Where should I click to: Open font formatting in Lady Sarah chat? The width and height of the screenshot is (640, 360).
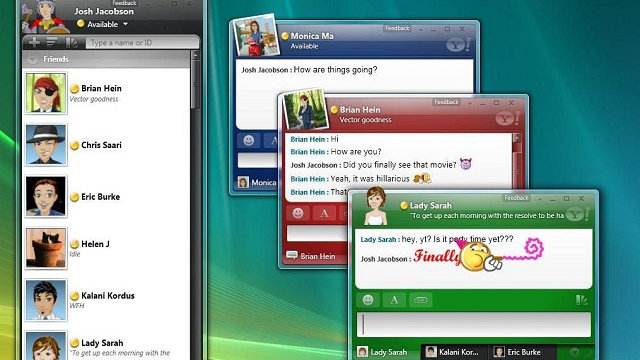coord(394,300)
